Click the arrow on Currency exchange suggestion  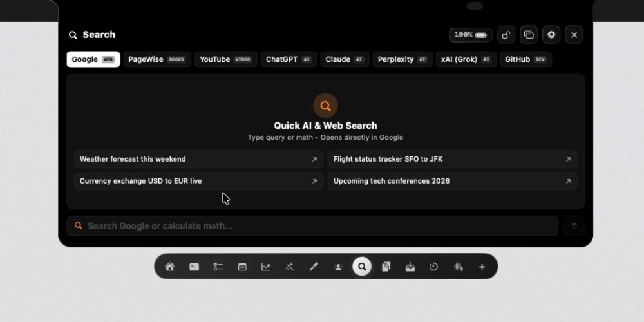(x=315, y=181)
